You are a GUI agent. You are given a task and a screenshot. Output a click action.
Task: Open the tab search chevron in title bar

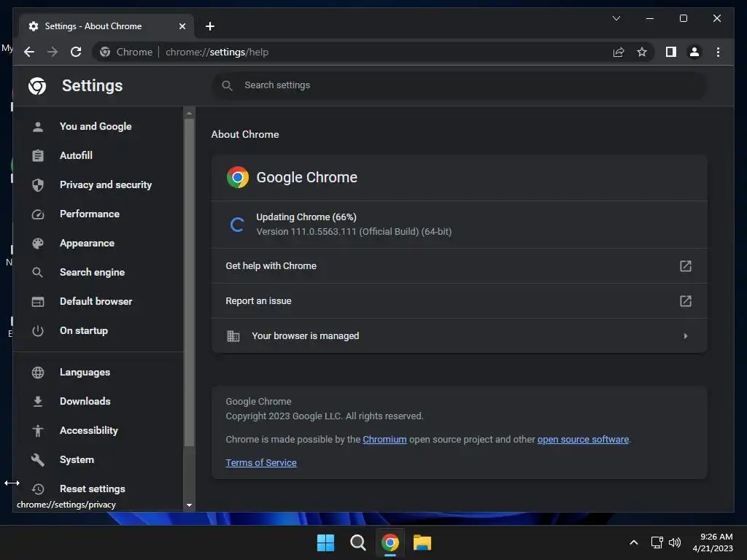(x=616, y=18)
